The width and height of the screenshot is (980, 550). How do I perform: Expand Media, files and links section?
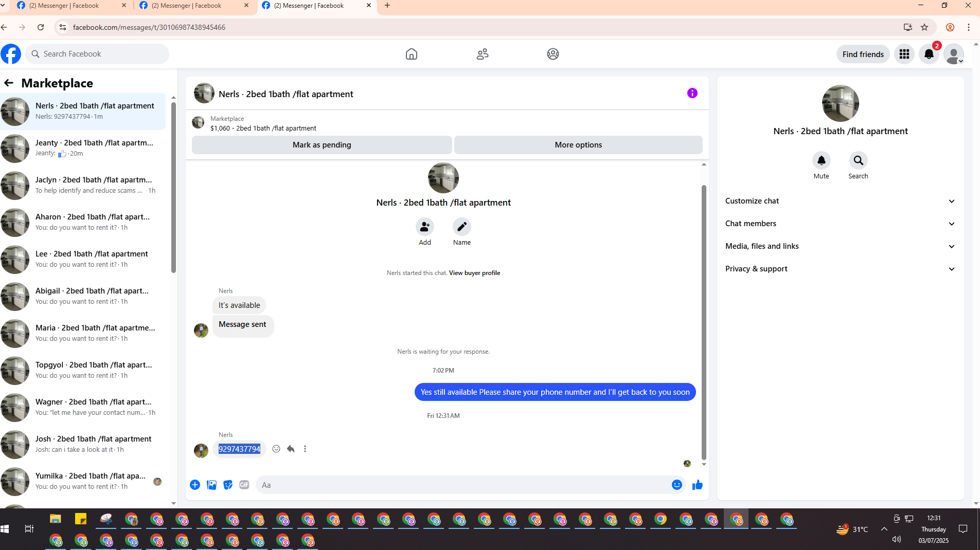(840, 246)
